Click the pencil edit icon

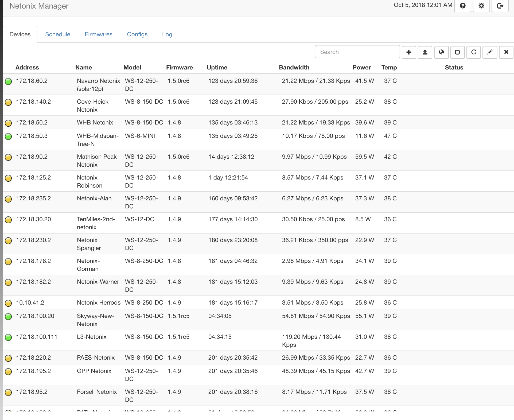coord(490,52)
